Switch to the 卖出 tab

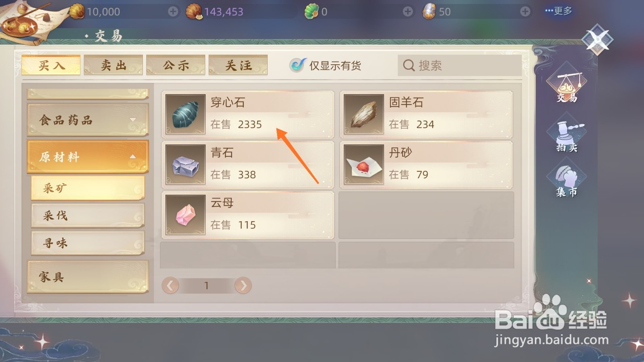click(x=114, y=65)
